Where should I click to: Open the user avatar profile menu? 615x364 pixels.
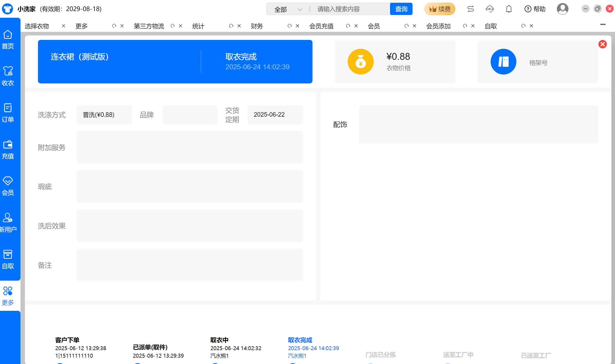click(562, 9)
